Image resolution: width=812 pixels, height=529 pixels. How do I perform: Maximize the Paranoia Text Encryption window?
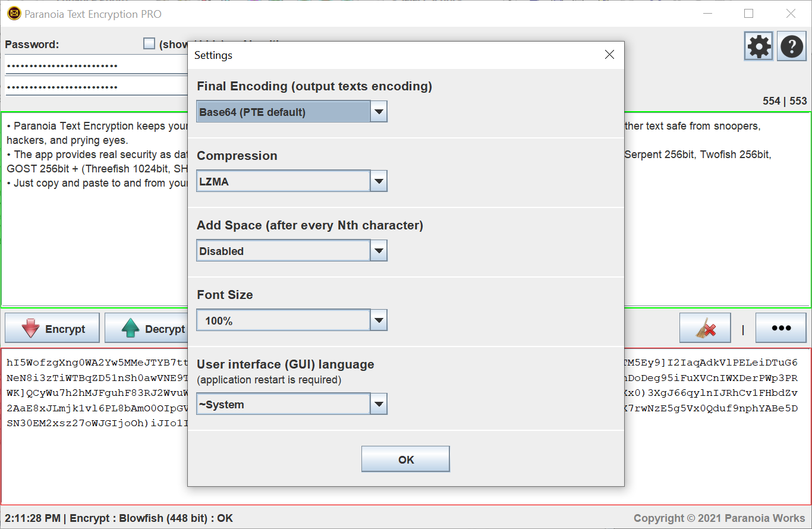click(749, 14)
